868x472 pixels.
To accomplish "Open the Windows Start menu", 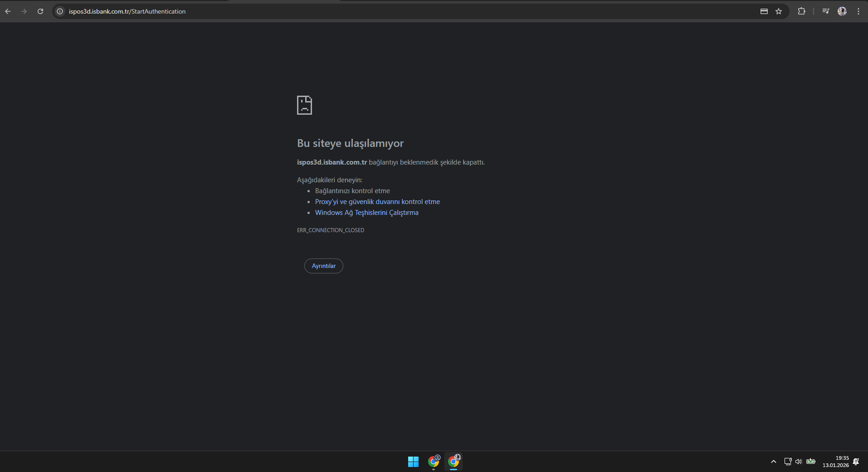I will pos(413,462).
